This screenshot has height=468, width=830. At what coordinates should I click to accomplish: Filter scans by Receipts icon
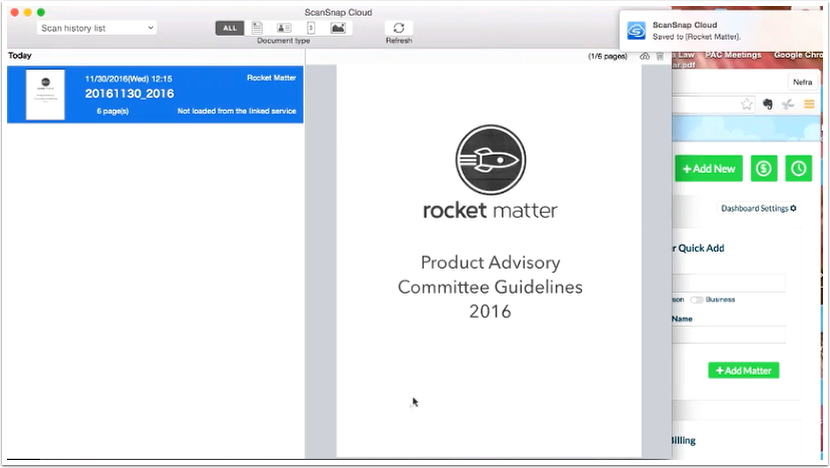311,28
